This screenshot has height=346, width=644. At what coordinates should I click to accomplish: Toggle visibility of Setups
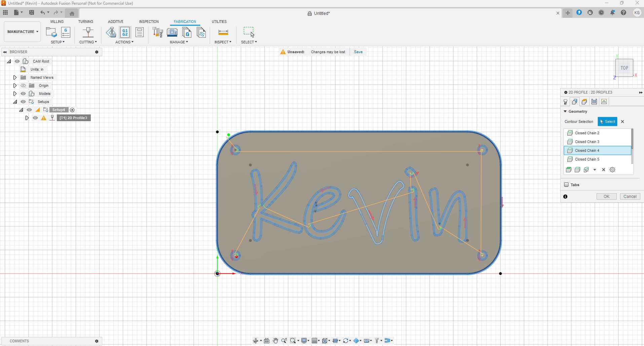pyautogui.click(x=23, y=102)
